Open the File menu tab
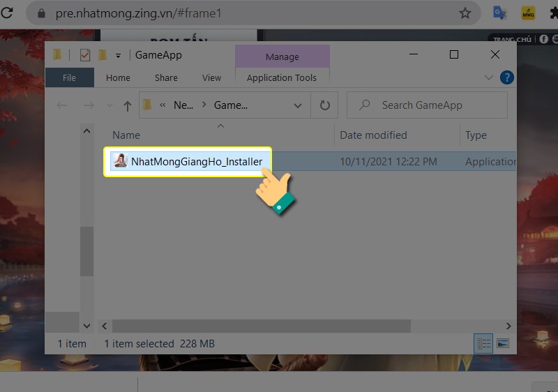 pyautogui.click(x=69, y=77)
